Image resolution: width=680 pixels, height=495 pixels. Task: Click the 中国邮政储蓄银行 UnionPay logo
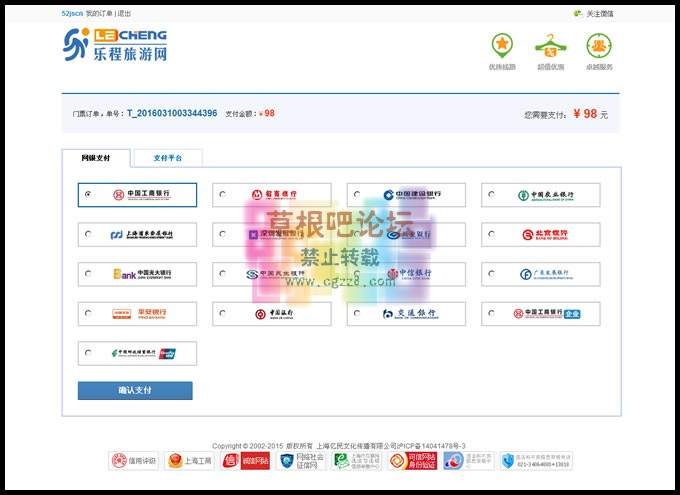coord(144,353)
